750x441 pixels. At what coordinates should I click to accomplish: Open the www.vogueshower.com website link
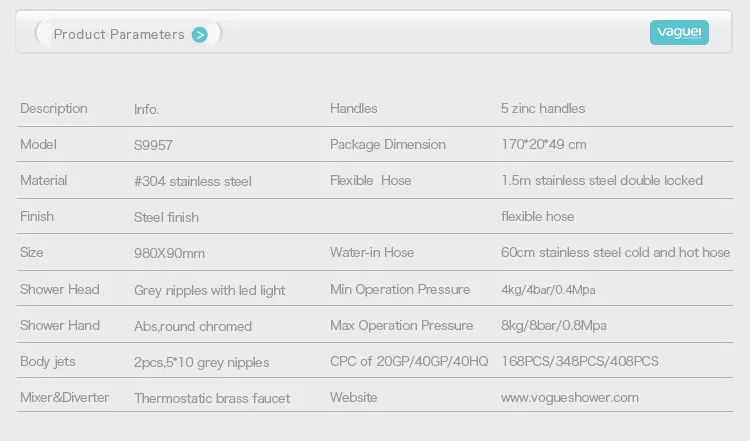pos(570,397)
